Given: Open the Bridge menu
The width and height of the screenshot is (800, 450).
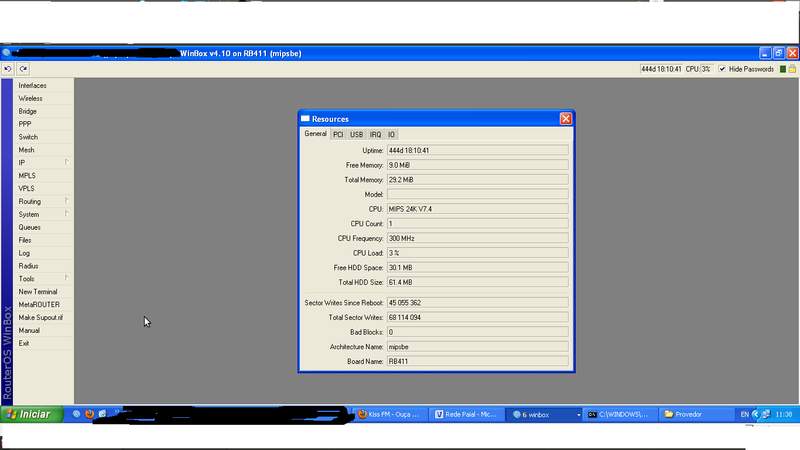Looking at the screenshot, I should pos(27,111).
